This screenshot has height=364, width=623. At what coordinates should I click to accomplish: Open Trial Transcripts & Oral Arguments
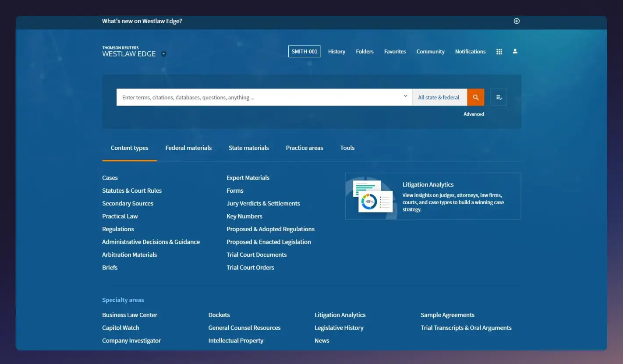pyautogui.click(x=466, y=327)
